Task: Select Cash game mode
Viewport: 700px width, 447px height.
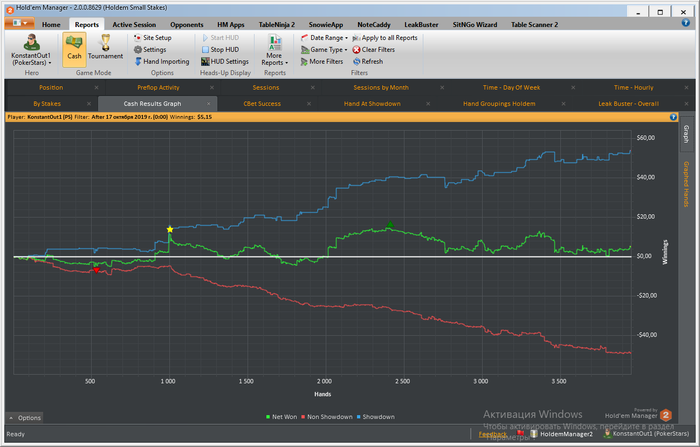Action: click(x=74, y=50)
